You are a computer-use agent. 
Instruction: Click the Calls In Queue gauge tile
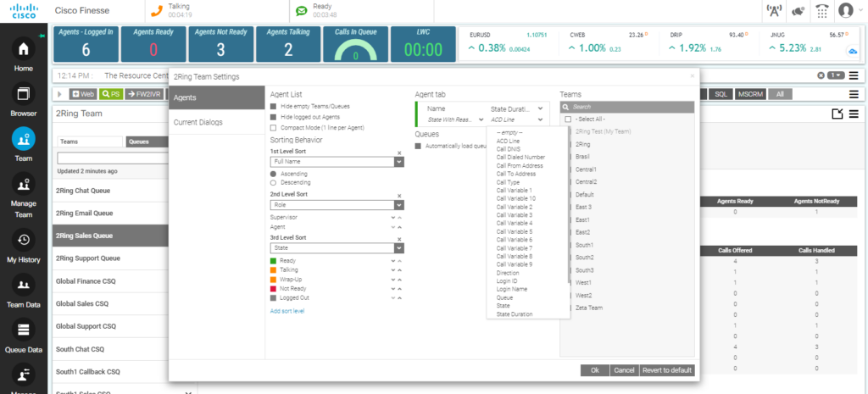click(x=356, y=44)
